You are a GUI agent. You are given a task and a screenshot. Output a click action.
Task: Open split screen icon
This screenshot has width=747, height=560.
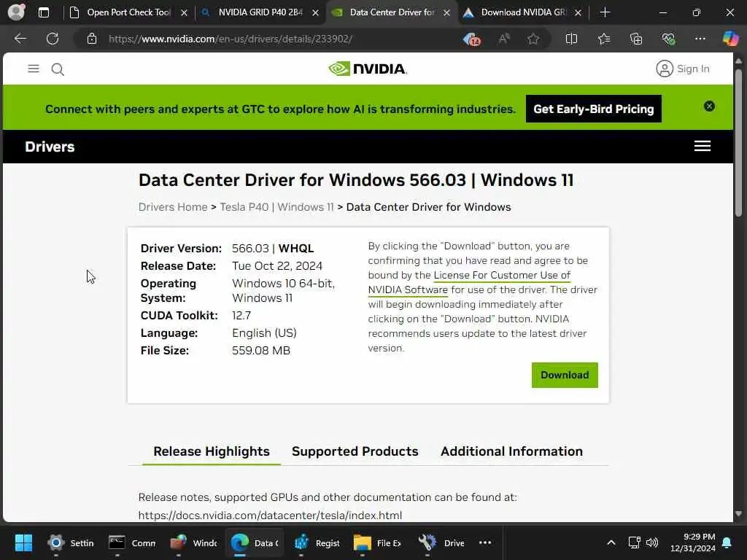[571, 39]
